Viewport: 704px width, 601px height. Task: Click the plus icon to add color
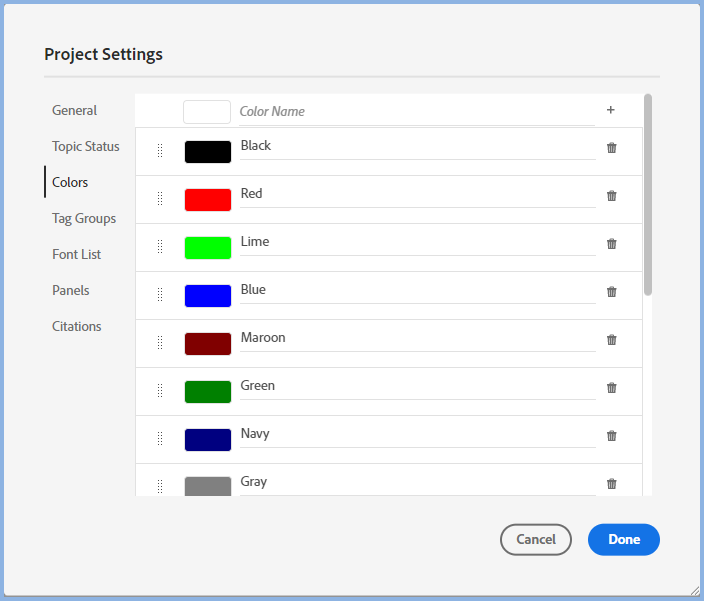point(611,111)
